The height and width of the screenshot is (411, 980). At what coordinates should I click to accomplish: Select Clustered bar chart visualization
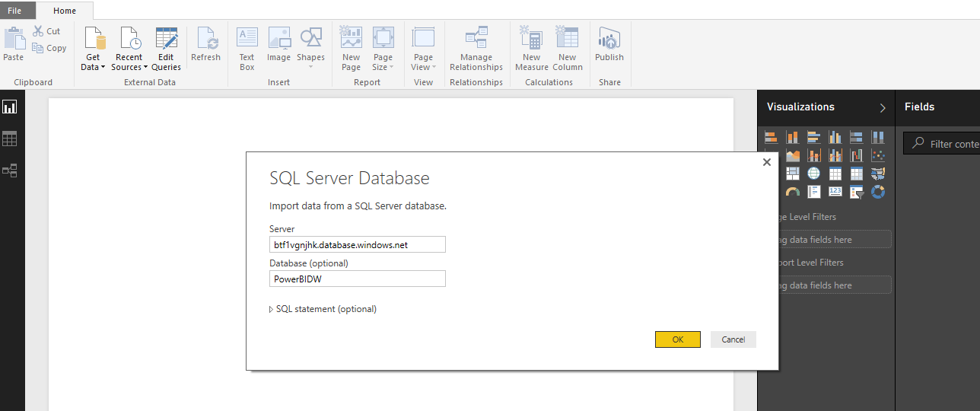pos(813,137)
